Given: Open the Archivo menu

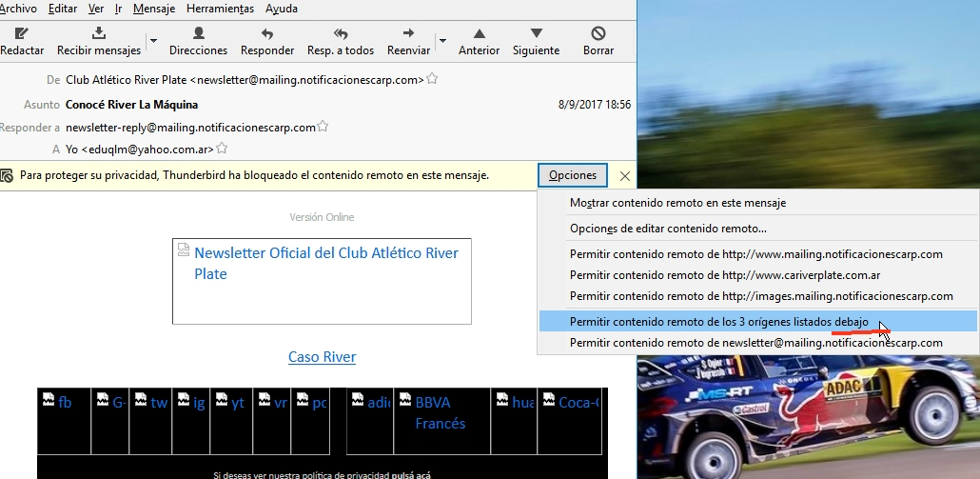Looking at the screenshot, I should 18,9.
